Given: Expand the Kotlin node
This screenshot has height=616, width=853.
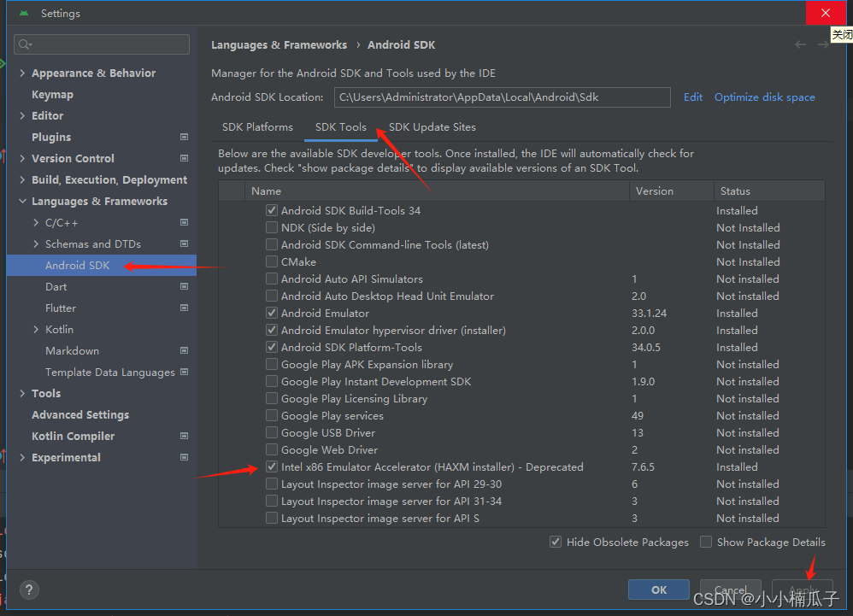Looking at the screenshot, I should [36, 330].
